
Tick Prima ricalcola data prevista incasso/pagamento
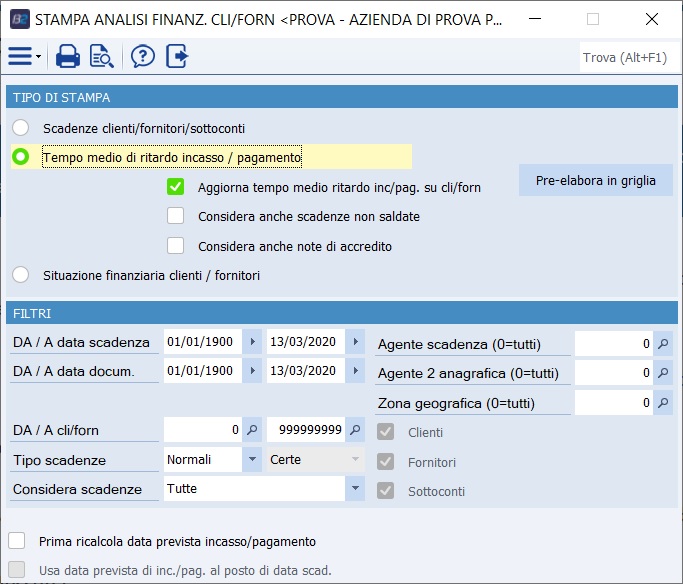click(x=17, y=541)
